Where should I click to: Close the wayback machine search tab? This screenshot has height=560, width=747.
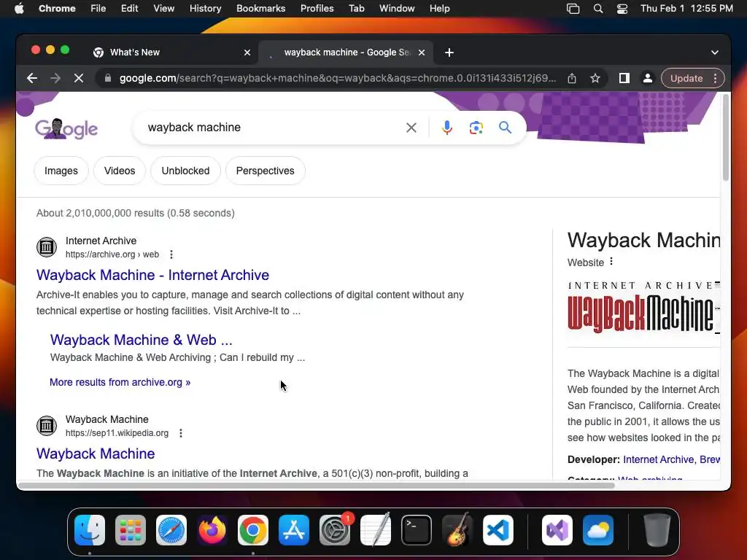[421, 52]
